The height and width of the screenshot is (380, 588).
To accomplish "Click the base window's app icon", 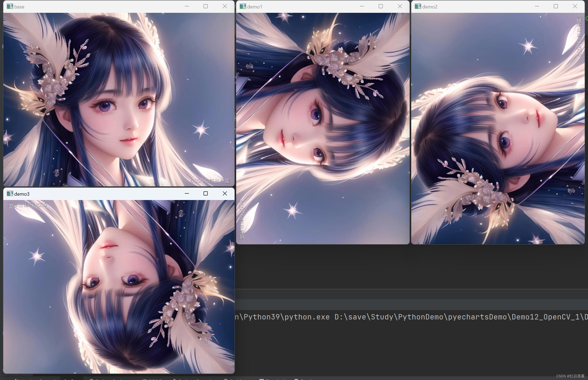I will (10, 6).
